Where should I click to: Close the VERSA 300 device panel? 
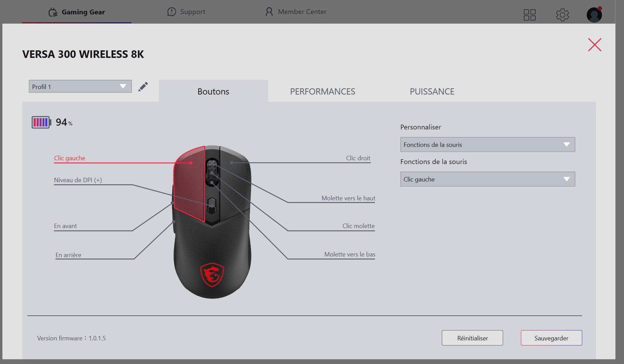point(595,45)
